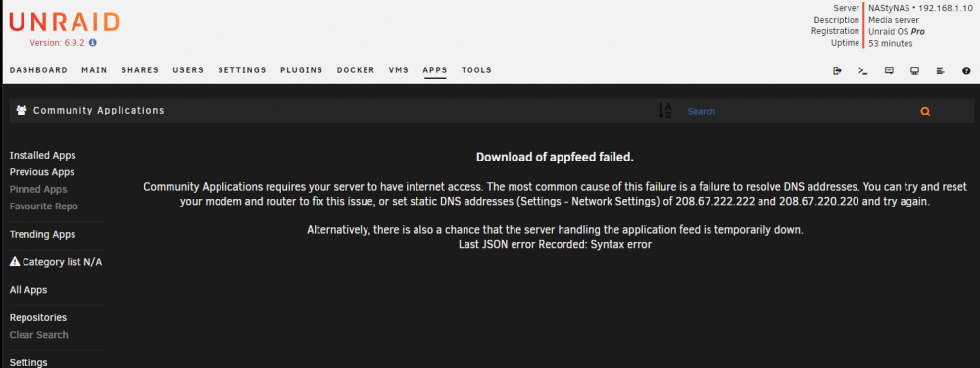Open Settings in the left sidebar

pos(28,362)
